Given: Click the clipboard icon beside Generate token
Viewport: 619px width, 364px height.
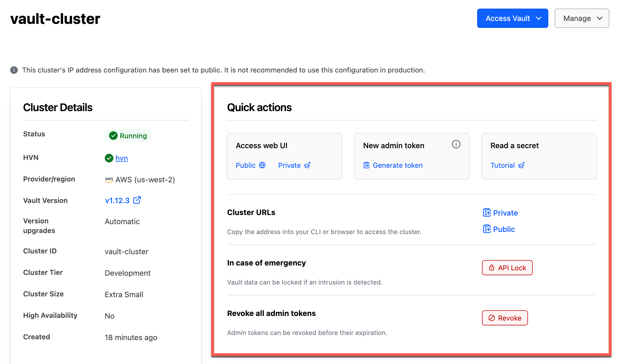Looking at the screenshot, I should click(366, 165).
